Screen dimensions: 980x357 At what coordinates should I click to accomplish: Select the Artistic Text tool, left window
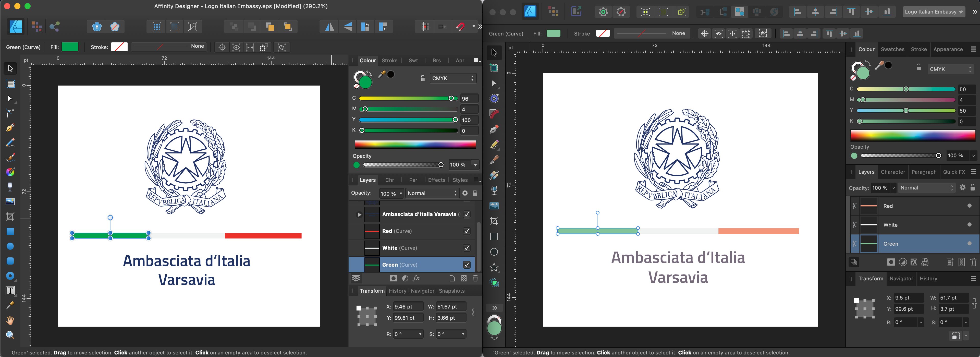click(10, 291)
